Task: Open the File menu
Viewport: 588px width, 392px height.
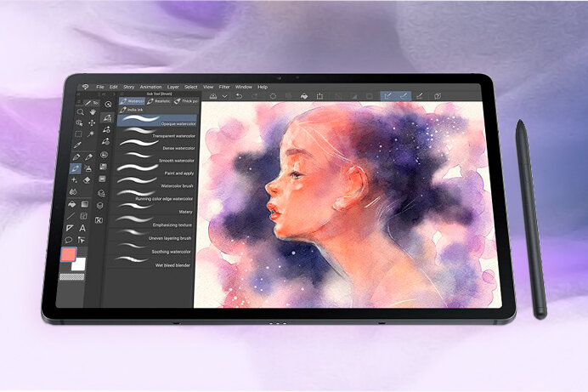Action: 99,87
